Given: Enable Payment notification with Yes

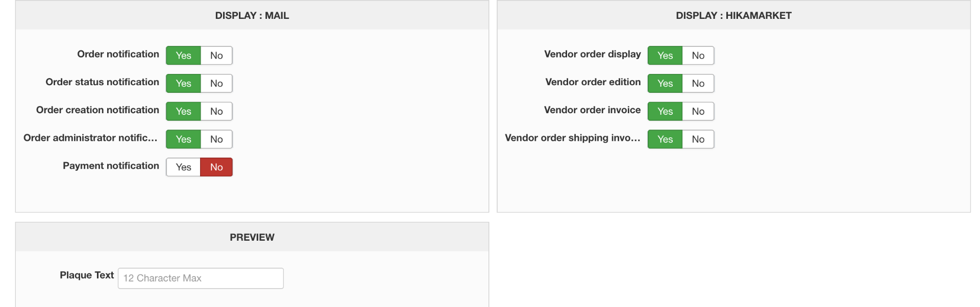Looking at the screenshot, I should point(183,167).
